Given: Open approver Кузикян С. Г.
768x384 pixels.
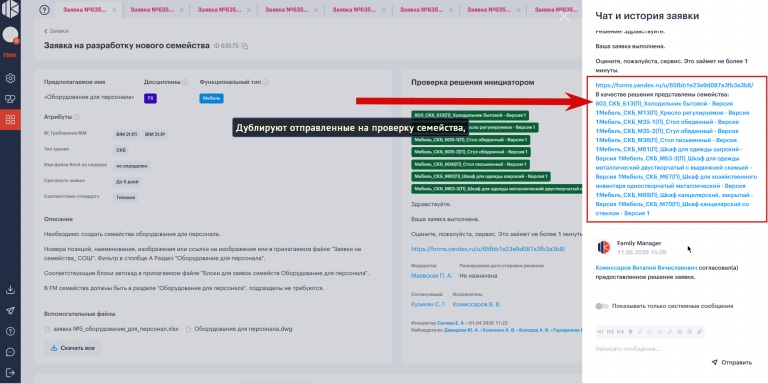Looking at the screenshot, I should [x=429, y=304].
